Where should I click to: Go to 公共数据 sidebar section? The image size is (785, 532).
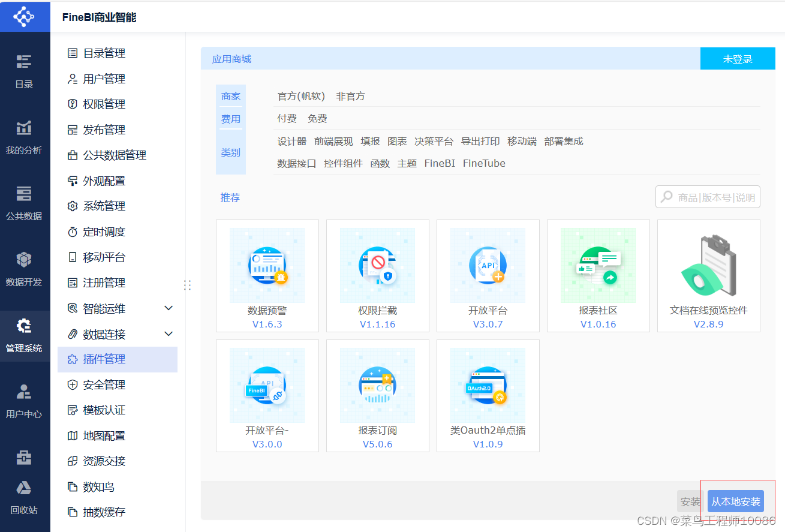[24, 203]
